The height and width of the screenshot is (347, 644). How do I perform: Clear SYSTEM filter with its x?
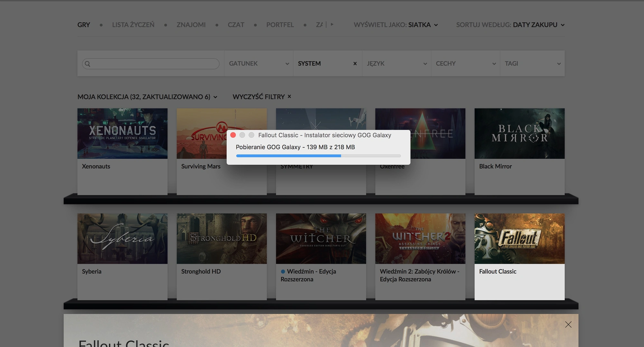click(x=355, y=64)
